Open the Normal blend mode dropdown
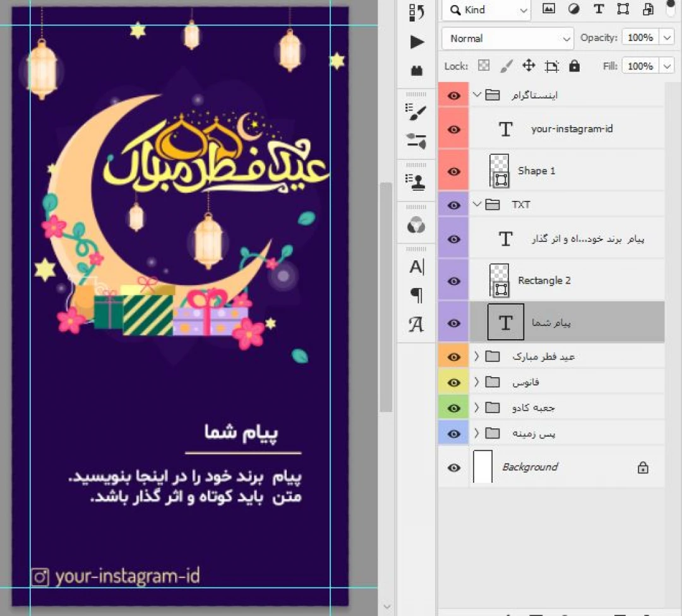682x616 pixels. 507,39
